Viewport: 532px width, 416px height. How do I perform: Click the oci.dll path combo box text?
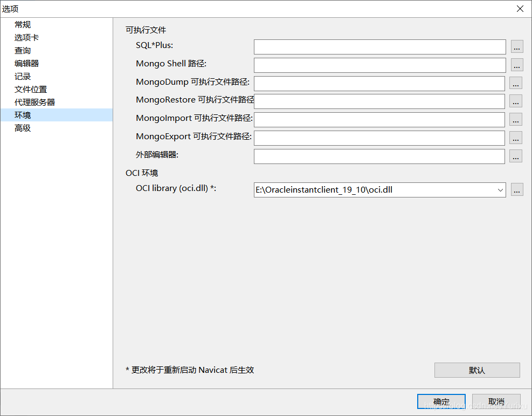324,190
